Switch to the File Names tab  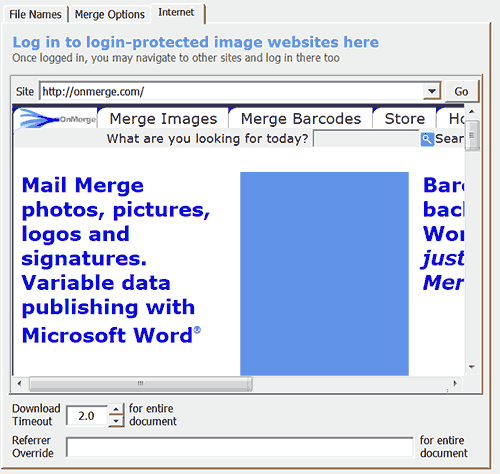[35, 14]
